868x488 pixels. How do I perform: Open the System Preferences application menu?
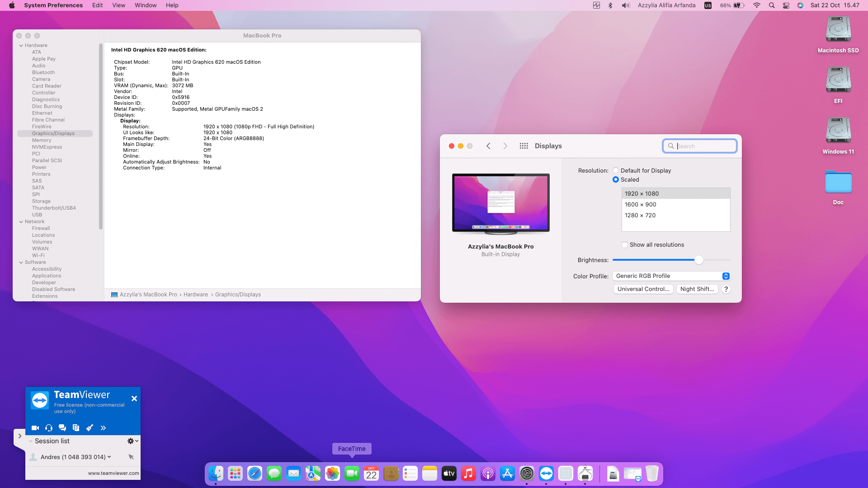[x=53, y=5]
